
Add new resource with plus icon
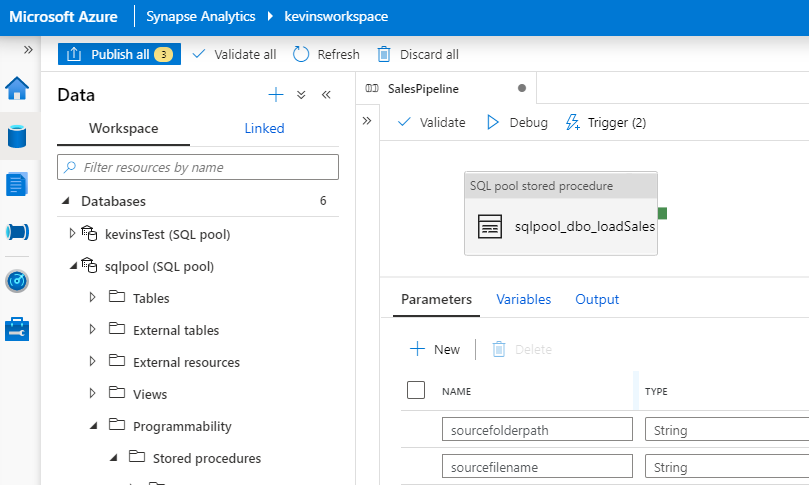[276, 94]
